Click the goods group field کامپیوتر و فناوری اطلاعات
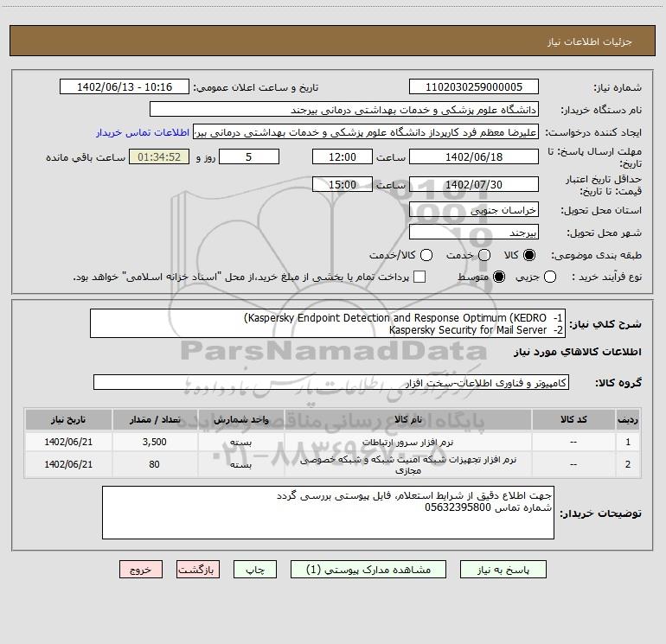 click(331, 382)
